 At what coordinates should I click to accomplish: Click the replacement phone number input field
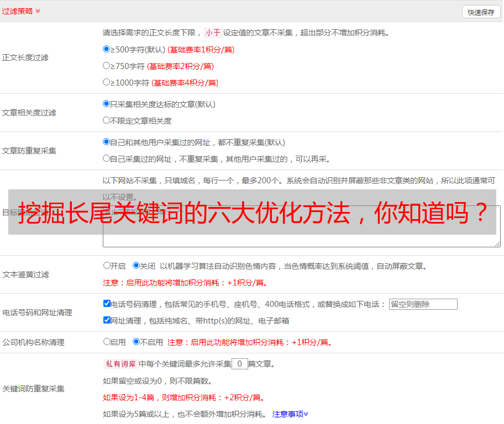[x=423, y=304]
